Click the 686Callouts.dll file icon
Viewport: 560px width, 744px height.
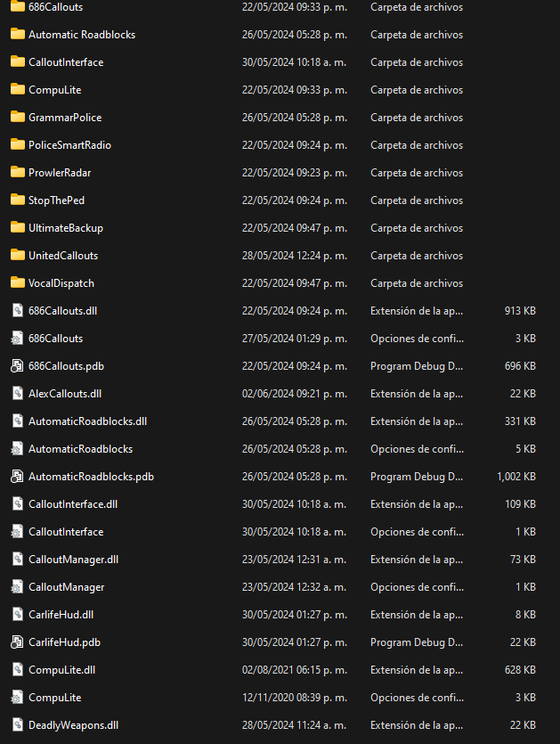pos(18,310)
